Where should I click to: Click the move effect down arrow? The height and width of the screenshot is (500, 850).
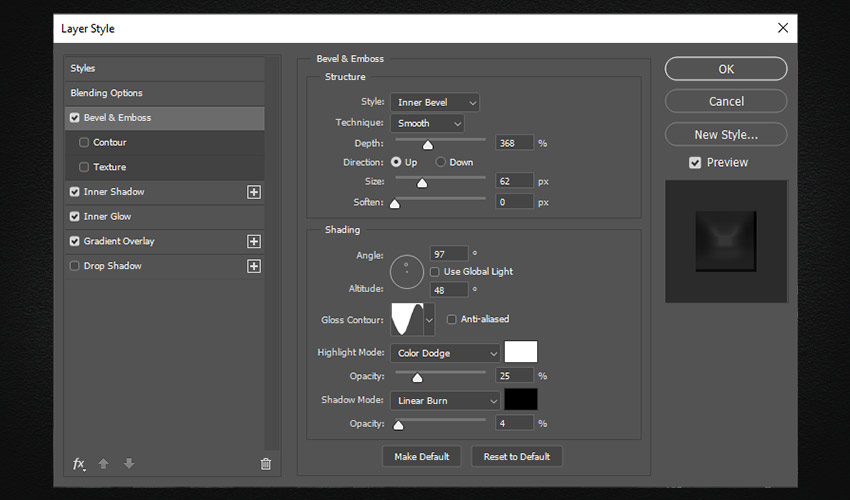128,463
